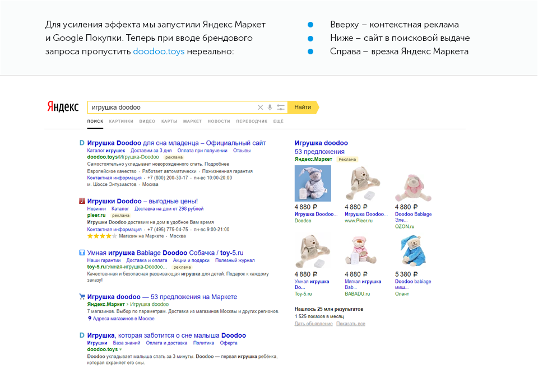Open the Новости tab

coord(219,121)
